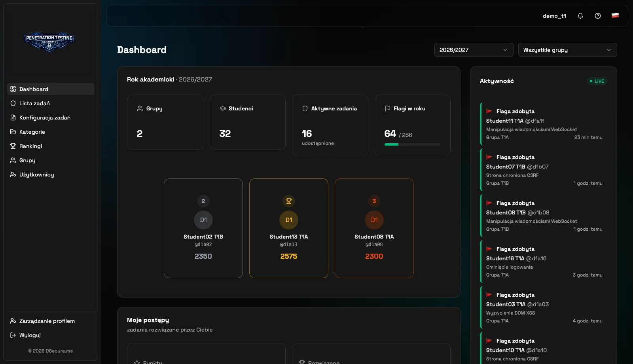Click the flag icon on Flagi w roku card
Image resolution: width=633 pixels, height=364 pixels.
click(388, 108)
